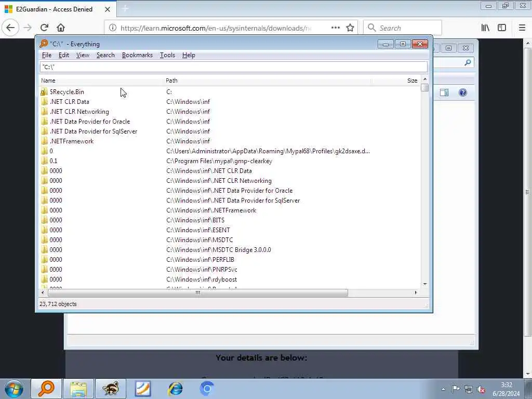
Task: Open the Tools menu in Everything
Action: pyautogui.click(x=167, y=55)
